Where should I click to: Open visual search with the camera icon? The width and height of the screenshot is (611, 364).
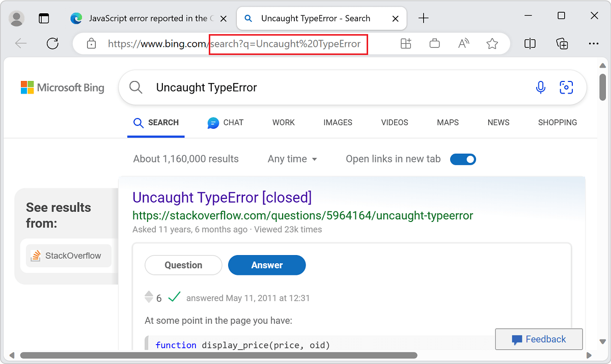566,88
